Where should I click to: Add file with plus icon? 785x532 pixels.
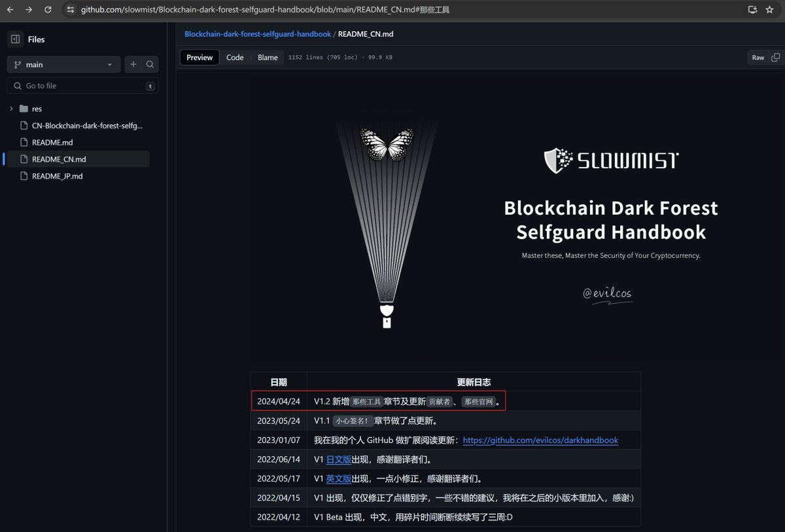pos(133,64)
